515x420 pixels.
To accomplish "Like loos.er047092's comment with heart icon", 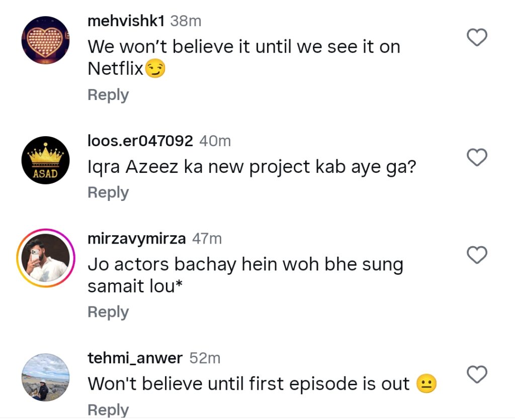I will click(x=477, y=157).
